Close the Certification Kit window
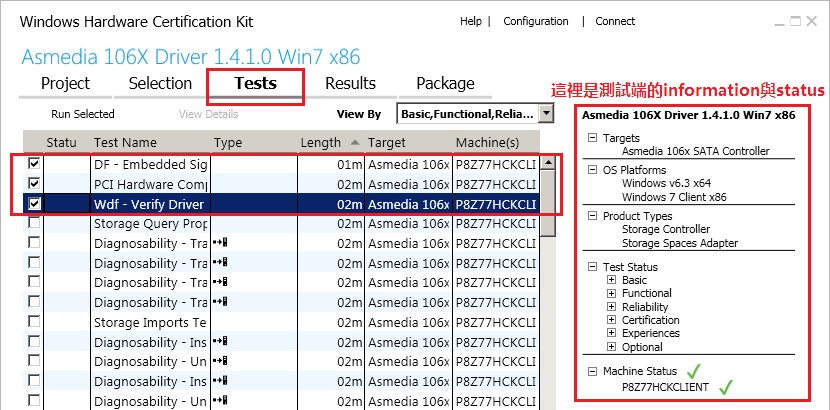830x410 pixels. pos(811,21)
